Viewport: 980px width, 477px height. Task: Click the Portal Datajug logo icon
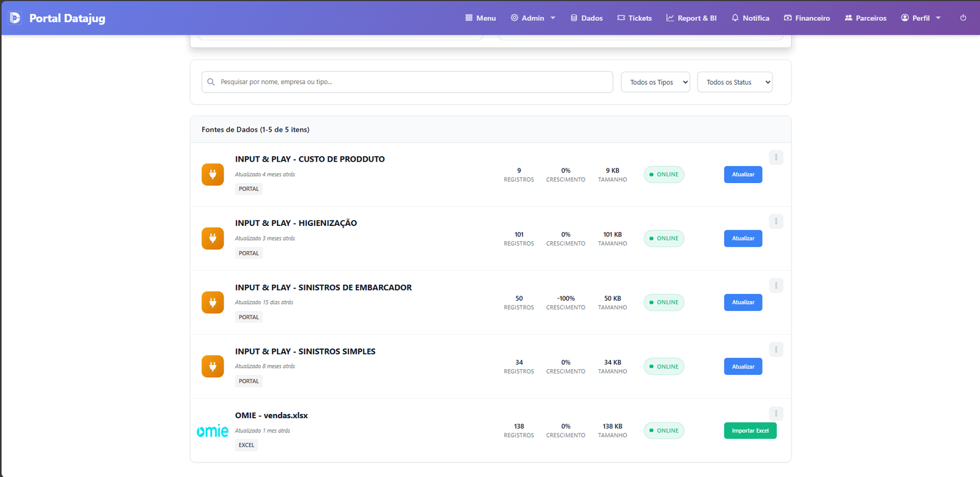click(x=15, y=18)
